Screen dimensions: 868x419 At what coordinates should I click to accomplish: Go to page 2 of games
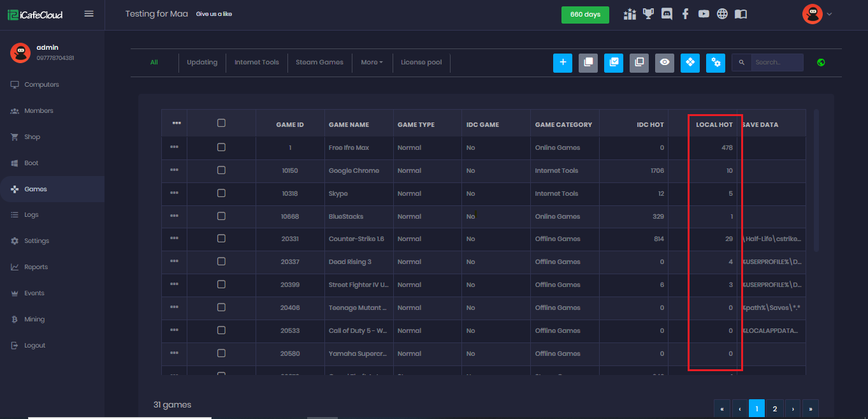(774, 409)
